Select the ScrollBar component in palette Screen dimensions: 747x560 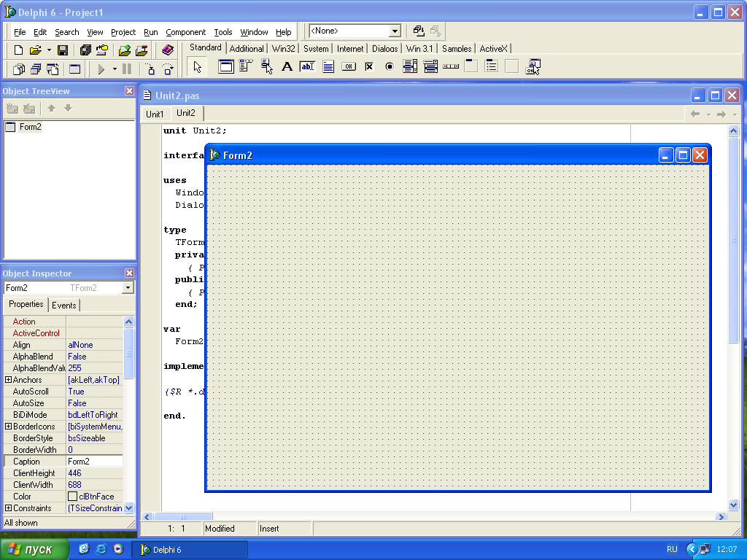pyautogui.click(x=451, y=67)
